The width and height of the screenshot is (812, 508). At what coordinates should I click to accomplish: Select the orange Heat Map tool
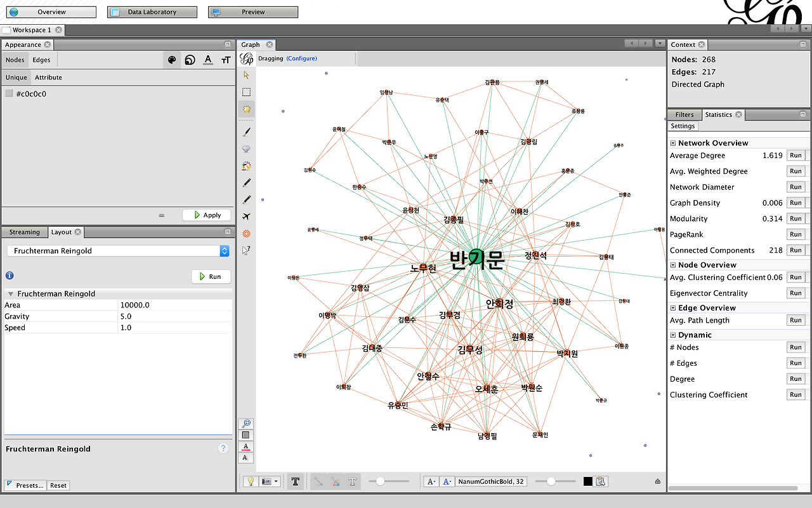(247, 234)
